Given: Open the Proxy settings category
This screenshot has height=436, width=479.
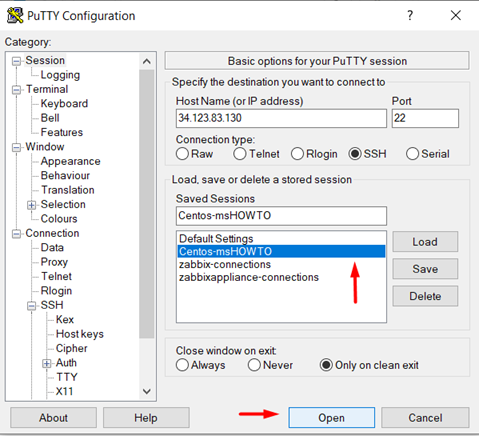Looking at the screenshot, I should 54,262.
